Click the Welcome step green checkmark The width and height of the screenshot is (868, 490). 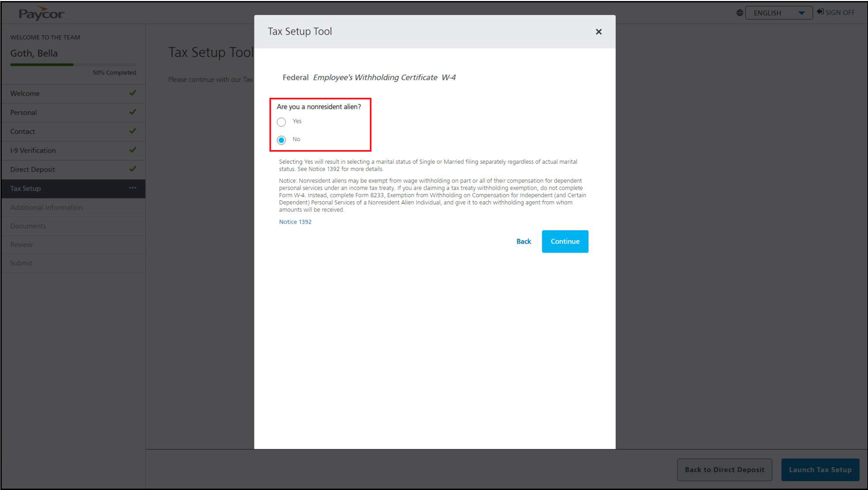click(x=133, y=93)
